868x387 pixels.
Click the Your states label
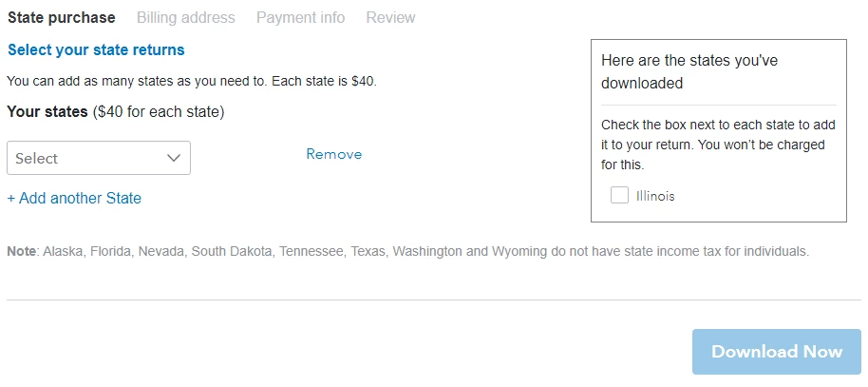(47, 112)
